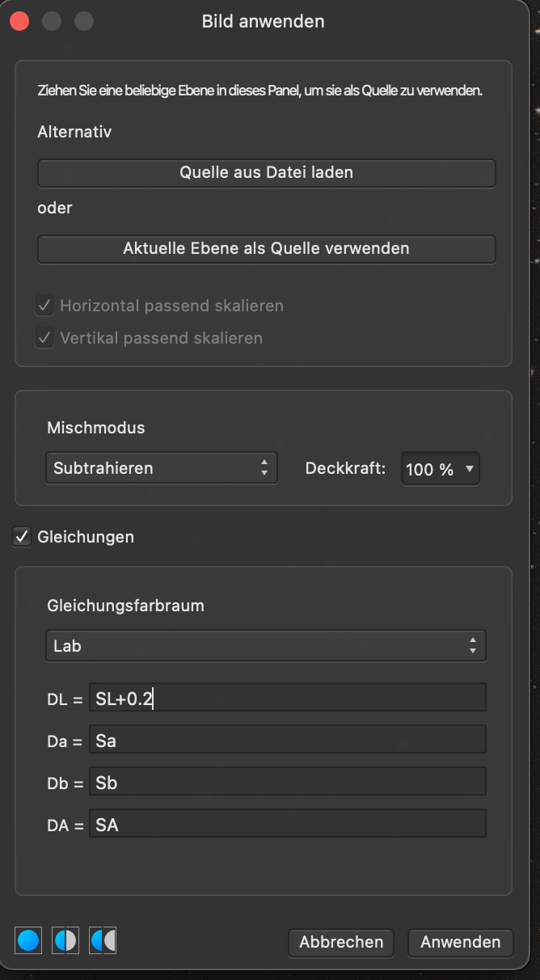The height and width of the screenshot is (980, 540).
Task: Toggle Vertikal passend skalieren
Action: point(44,338)
